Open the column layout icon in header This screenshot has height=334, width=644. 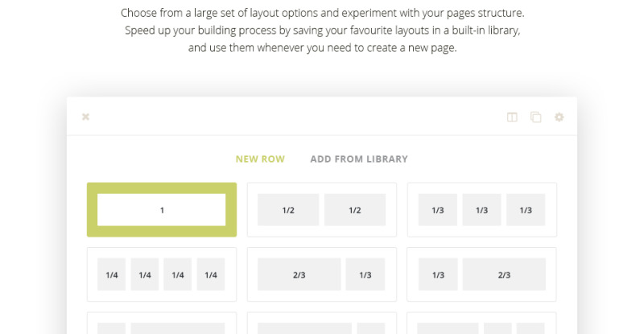pos(512,117)
